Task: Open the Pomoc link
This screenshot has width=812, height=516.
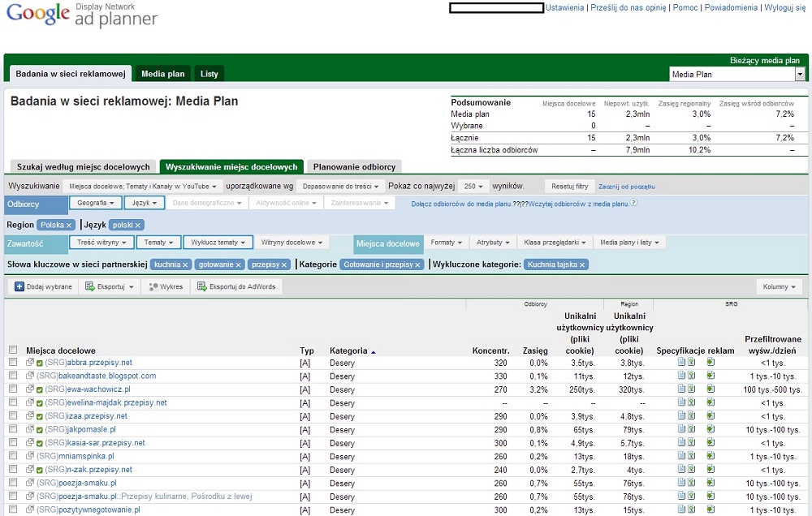Action: point(685,8)
